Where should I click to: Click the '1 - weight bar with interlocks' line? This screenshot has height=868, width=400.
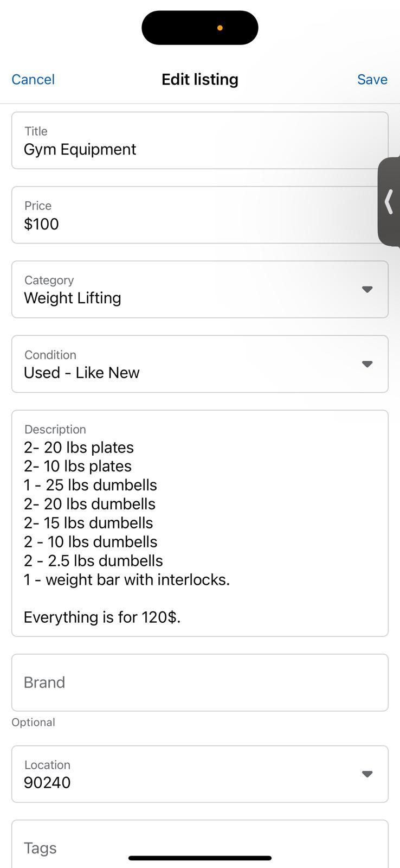click(127, 580)
